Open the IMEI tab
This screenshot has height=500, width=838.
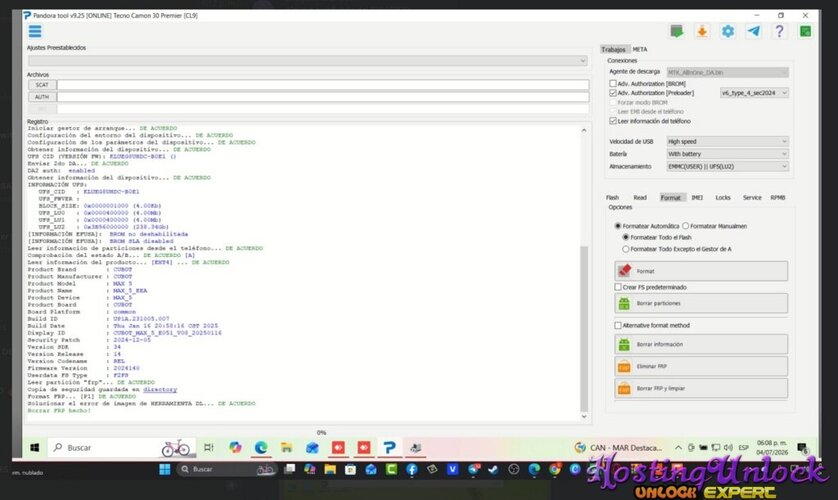[x=697, y=198]
